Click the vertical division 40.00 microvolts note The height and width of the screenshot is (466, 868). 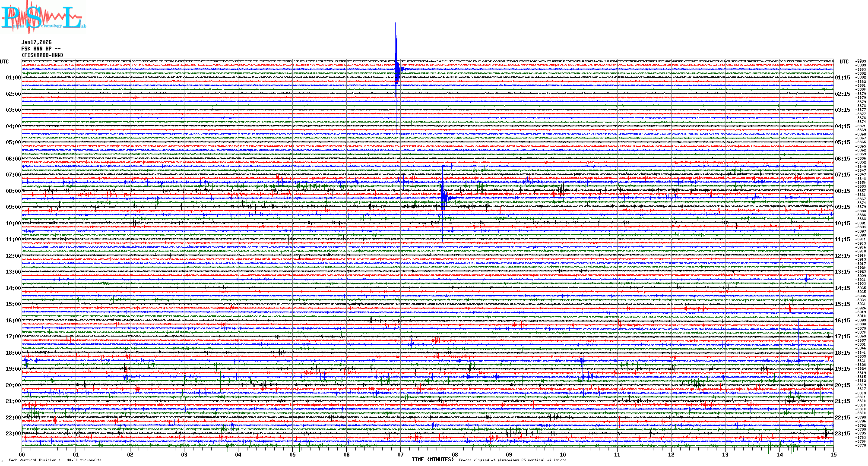tap(55, 460)
